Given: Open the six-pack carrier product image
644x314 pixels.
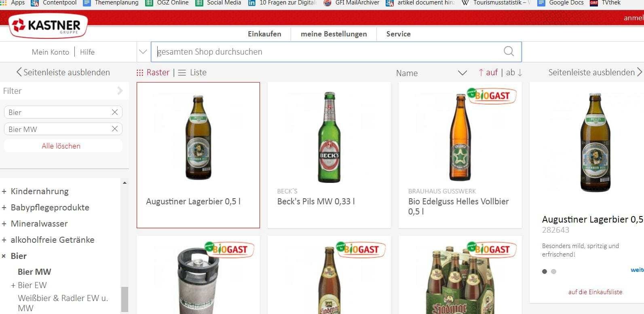Looking at the screenshot, I should coord(461,279).
